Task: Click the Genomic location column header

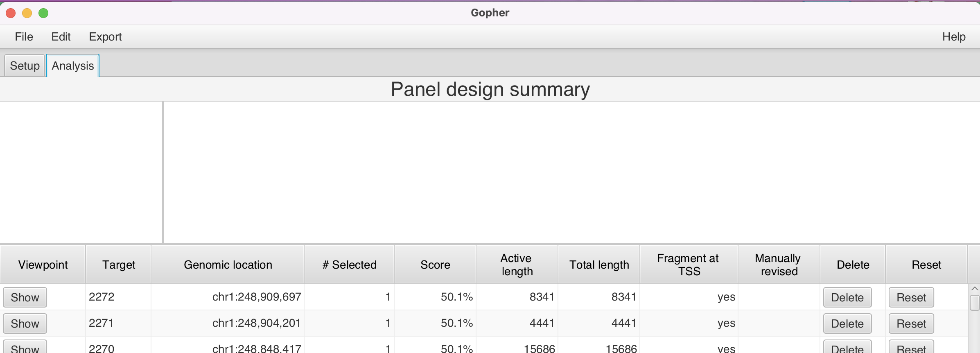Action: coord(228,264)
